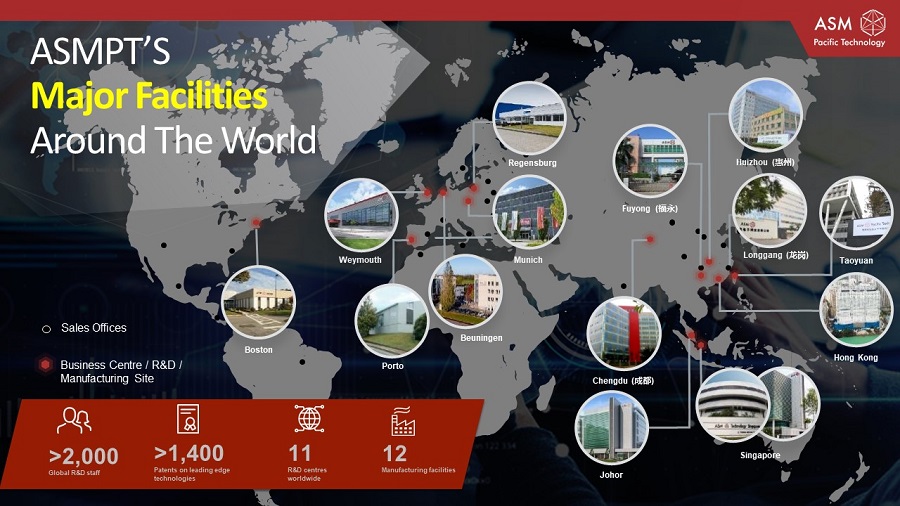
Task: Open the Beuningen facility photo
Action: tap(465, 291)
